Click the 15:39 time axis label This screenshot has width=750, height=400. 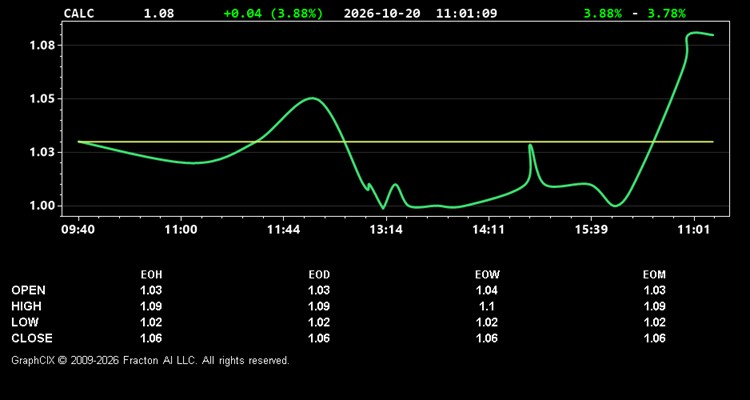[x=591, y=230]
